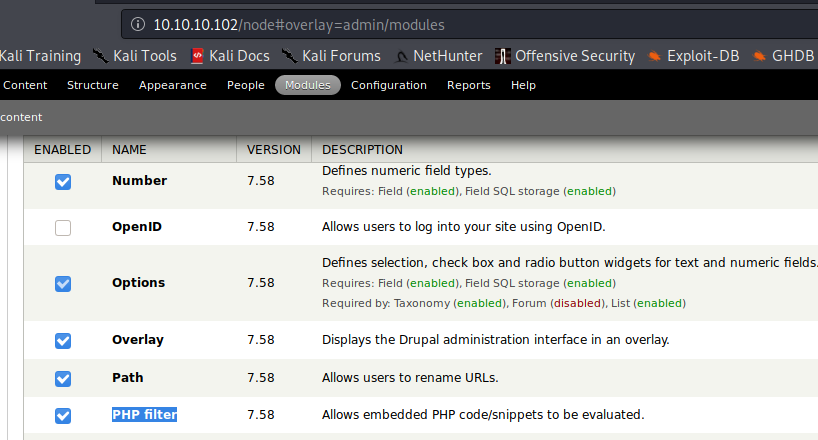Click the Kali Training bookmark link
Image resolution: width=818 pixels, height=440 pixels.
tap(40, 56)
